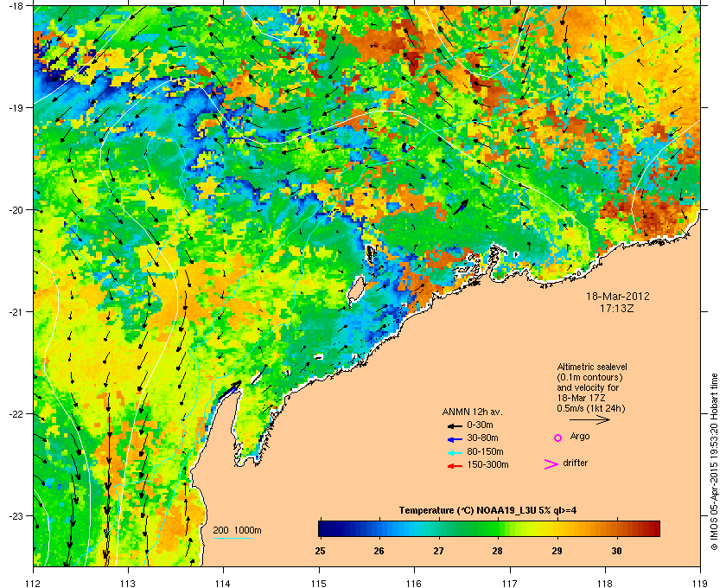Click the red 150-300m legend arrow

pos(455,466)
